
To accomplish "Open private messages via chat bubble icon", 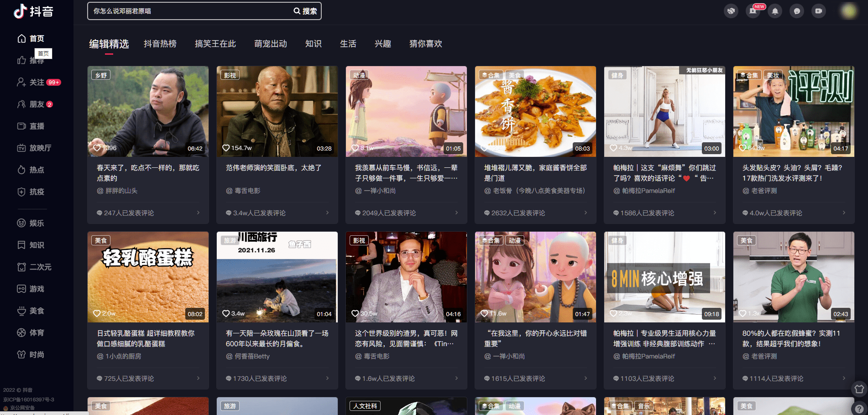I will tap(797, 10).
